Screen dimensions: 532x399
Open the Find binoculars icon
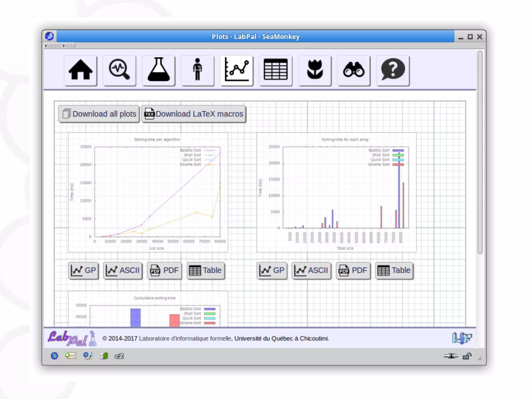pos(354,70)
